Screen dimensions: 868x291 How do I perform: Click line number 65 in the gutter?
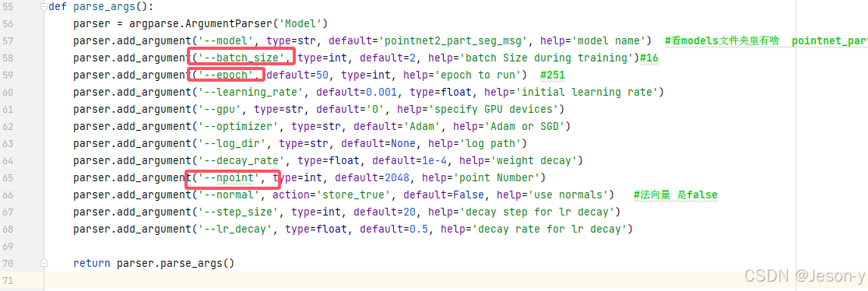(x=9, y=177)
